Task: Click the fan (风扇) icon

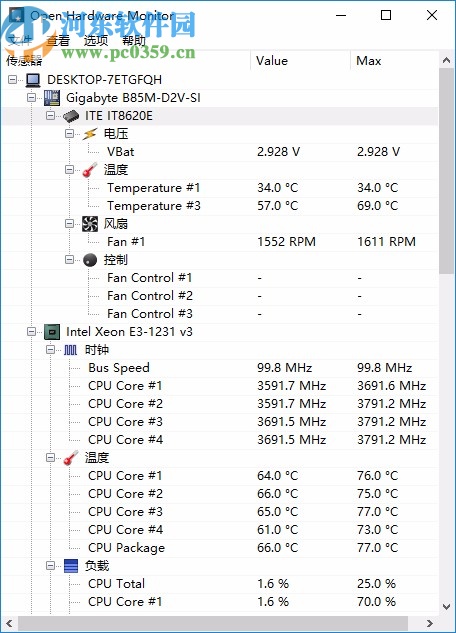Action: point(90,224)
